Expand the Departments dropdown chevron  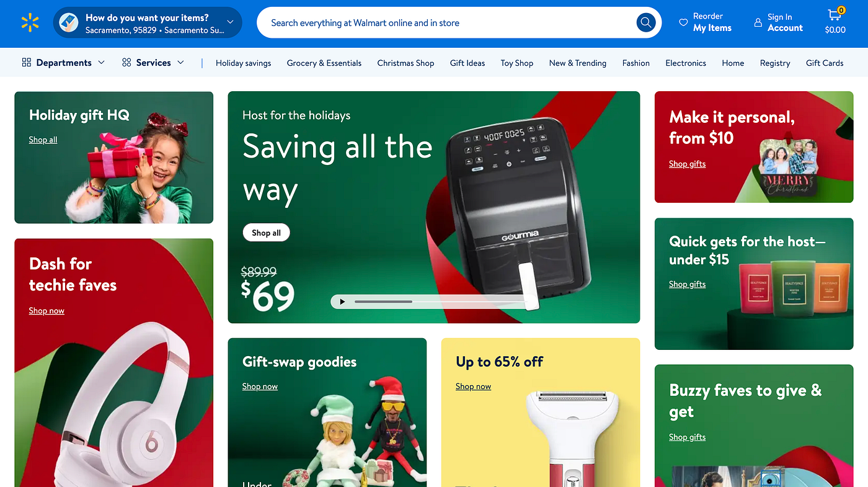coord(102,63)
